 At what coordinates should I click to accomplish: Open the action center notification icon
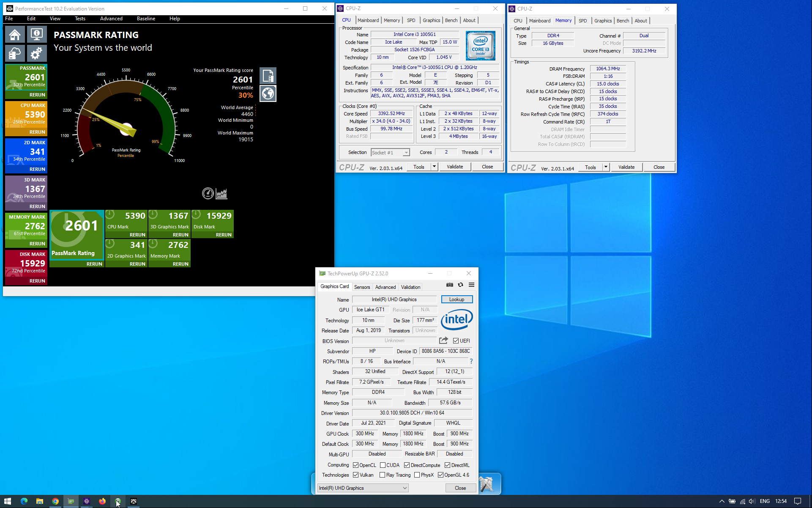pyautogui.click(x=798, y=501)
